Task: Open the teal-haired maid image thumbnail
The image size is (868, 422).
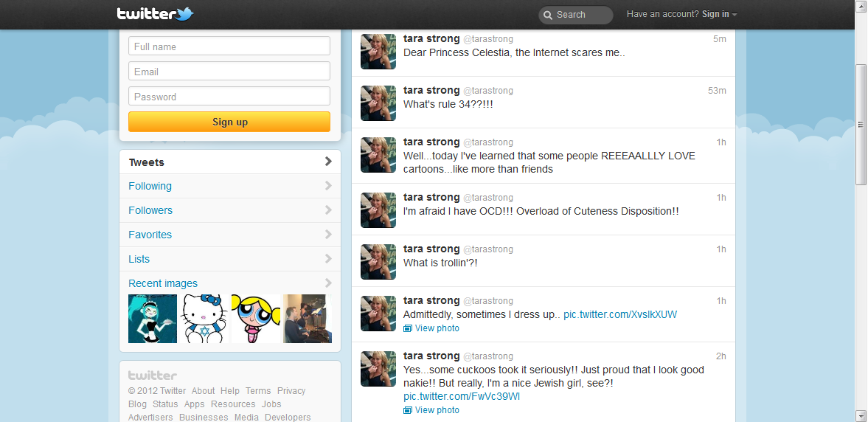Action: [x=153, y=319]
